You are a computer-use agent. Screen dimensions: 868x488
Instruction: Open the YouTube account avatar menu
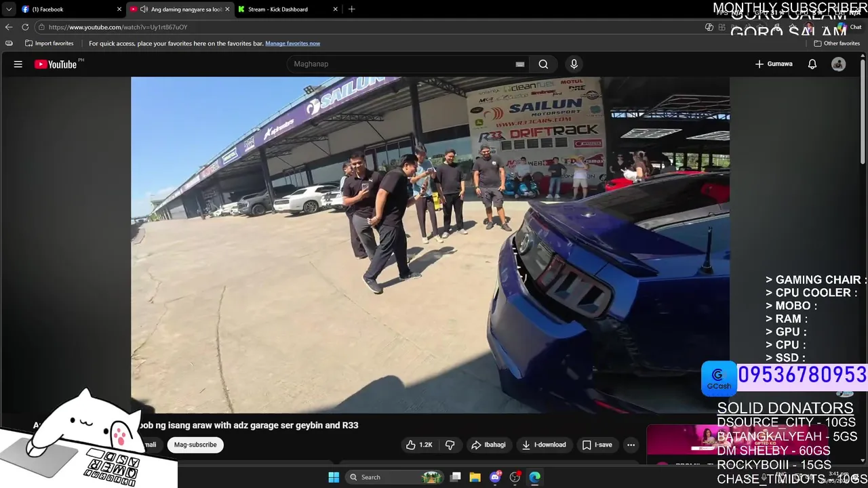pos(839,64)
